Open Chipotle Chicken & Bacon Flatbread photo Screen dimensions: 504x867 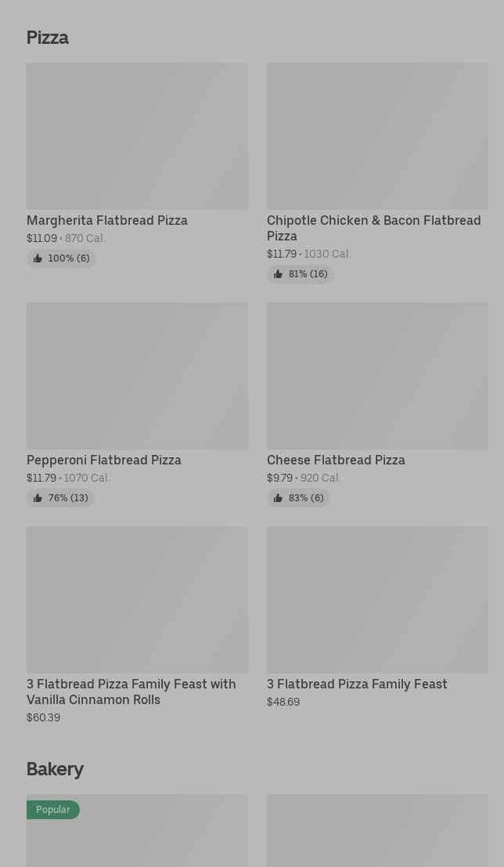377,135
